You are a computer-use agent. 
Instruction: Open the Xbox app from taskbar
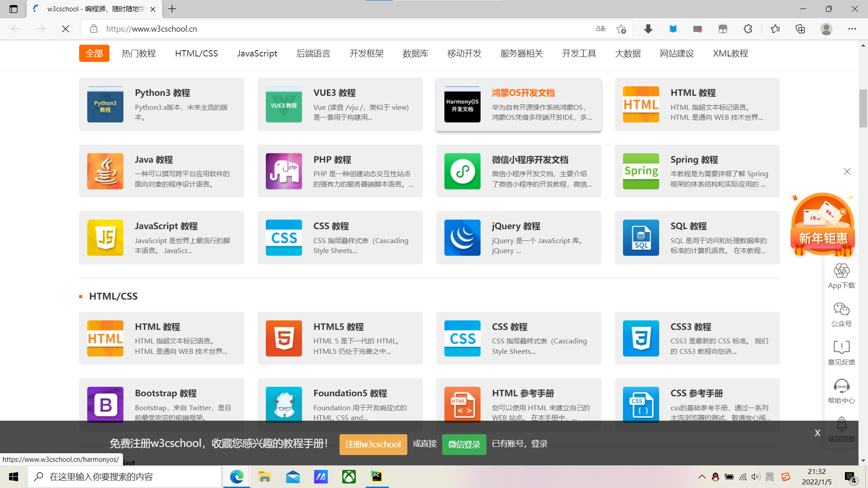pos(349,477)
